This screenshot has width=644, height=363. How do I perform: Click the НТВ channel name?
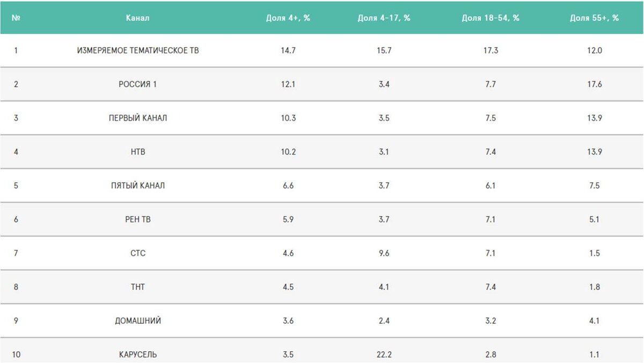click(138, 152)
